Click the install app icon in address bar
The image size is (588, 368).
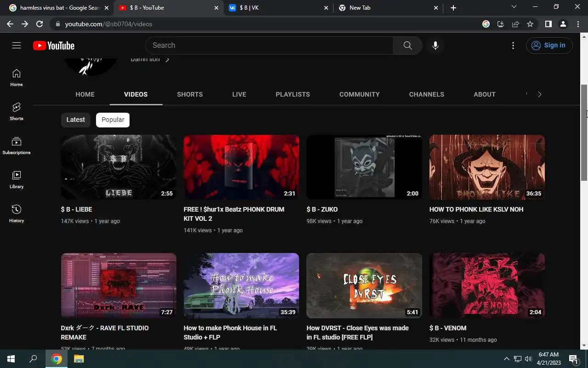[x=501, y=24]
